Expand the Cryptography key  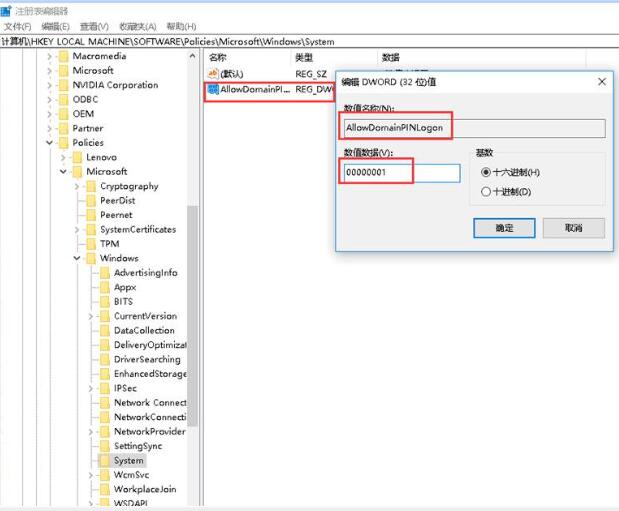coord(77,186)
